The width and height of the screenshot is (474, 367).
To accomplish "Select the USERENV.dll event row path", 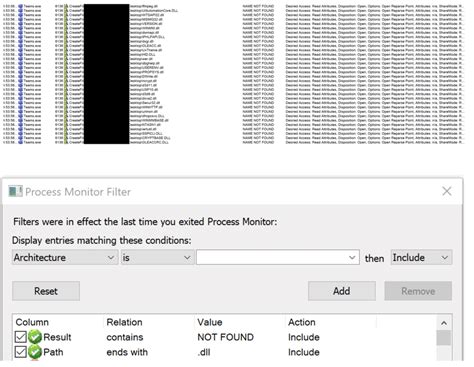I will coord(146,68).
